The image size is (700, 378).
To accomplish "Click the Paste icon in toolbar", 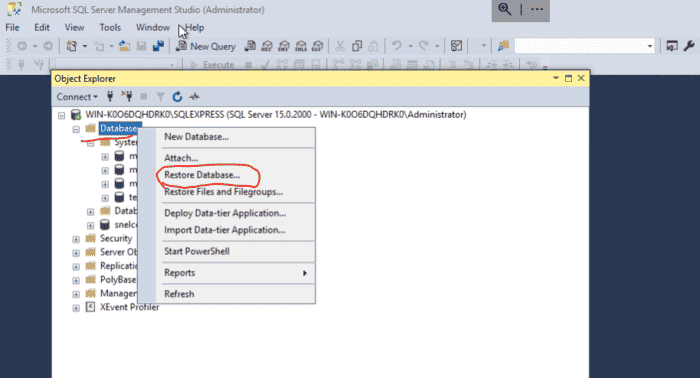I will 374,46.
